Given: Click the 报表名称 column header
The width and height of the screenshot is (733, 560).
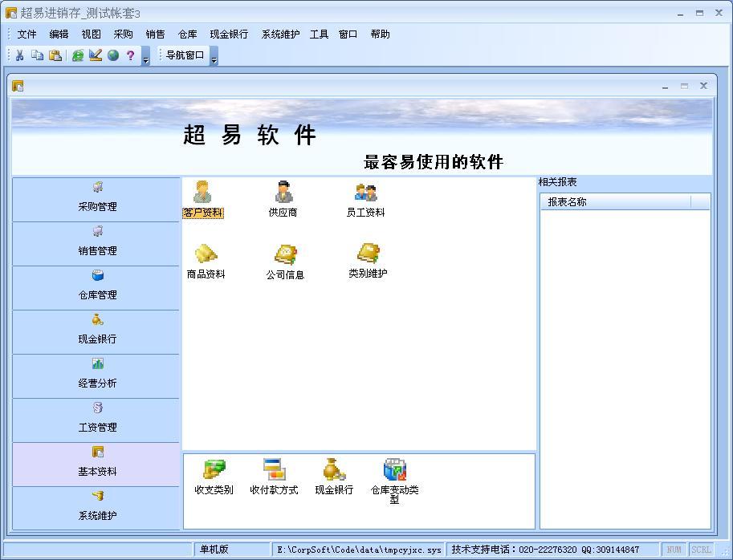Looking at the screenshot, I should click(x=615, y=201).
